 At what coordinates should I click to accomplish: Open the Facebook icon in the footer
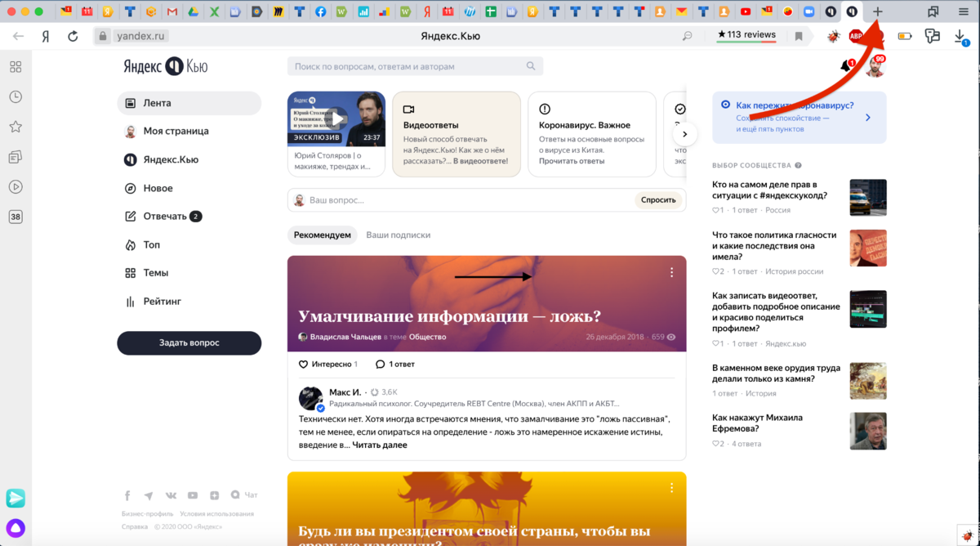tap(127, 495)
